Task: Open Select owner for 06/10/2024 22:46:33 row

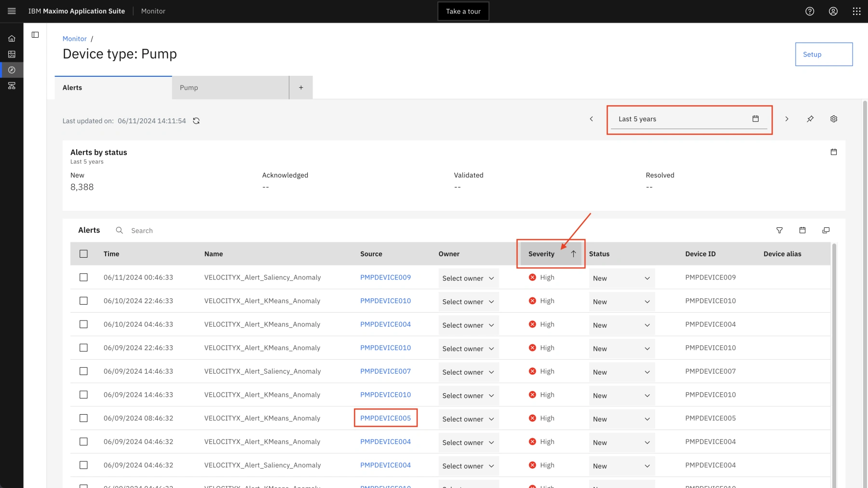Action: 468,302
